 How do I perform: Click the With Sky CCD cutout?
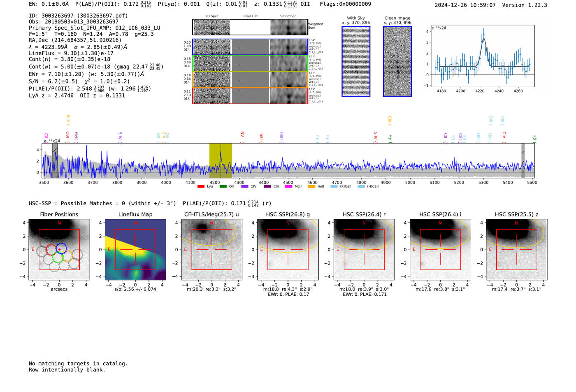(356, 61)
